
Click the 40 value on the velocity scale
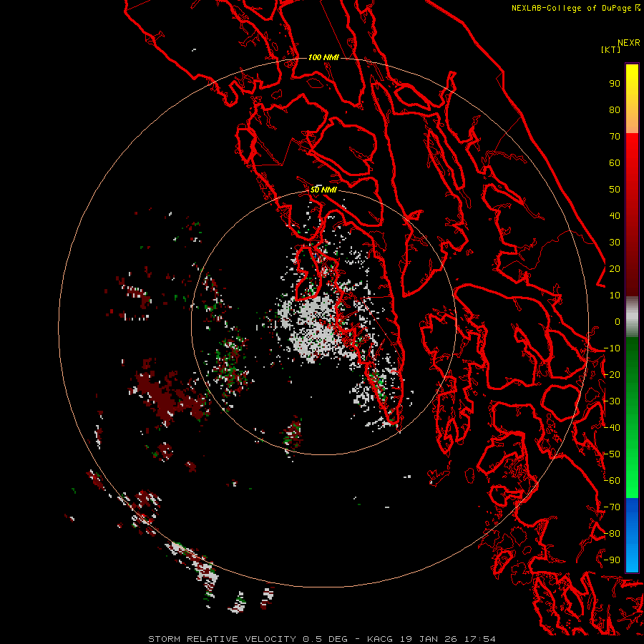pyautogui.click(x=615, y=216)
